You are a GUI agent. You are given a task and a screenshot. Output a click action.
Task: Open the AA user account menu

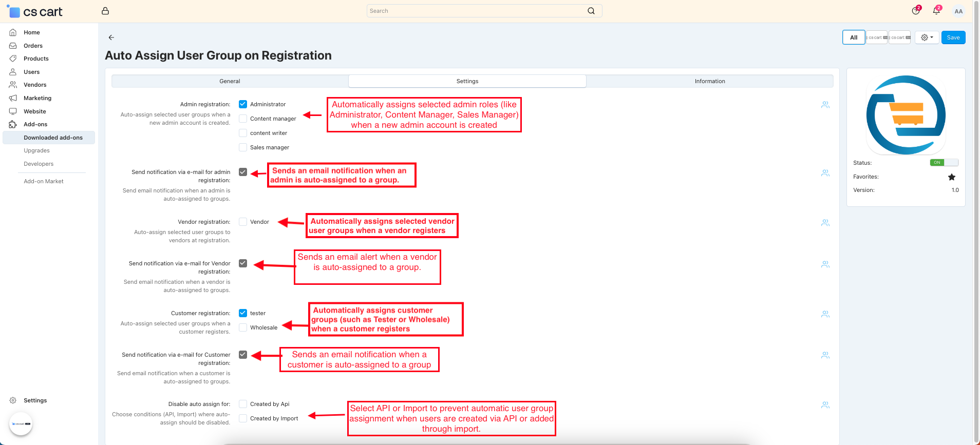coord(958,11)
